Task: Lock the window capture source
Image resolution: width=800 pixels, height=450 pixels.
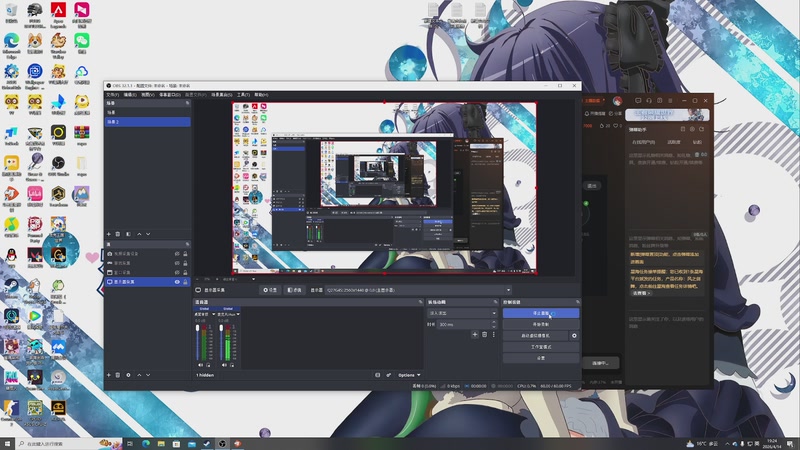Action: click(x=185, y=272)
